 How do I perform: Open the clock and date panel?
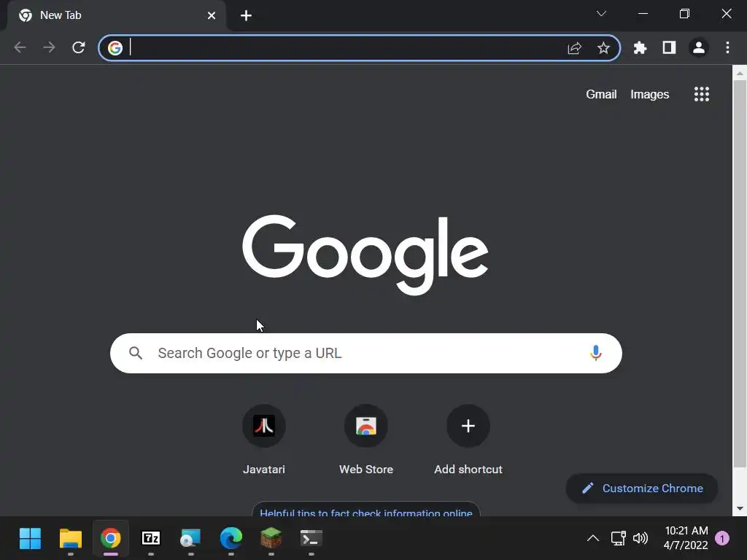pos(686,538)
